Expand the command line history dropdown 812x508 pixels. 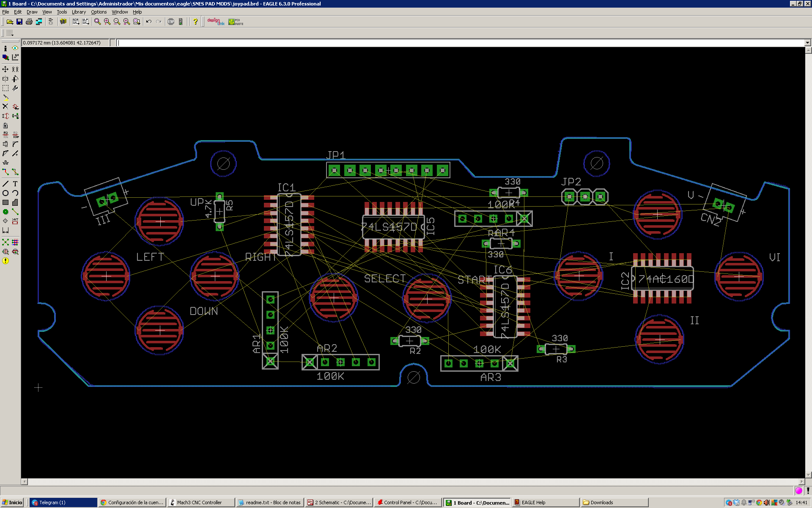[x=807, y=43]
